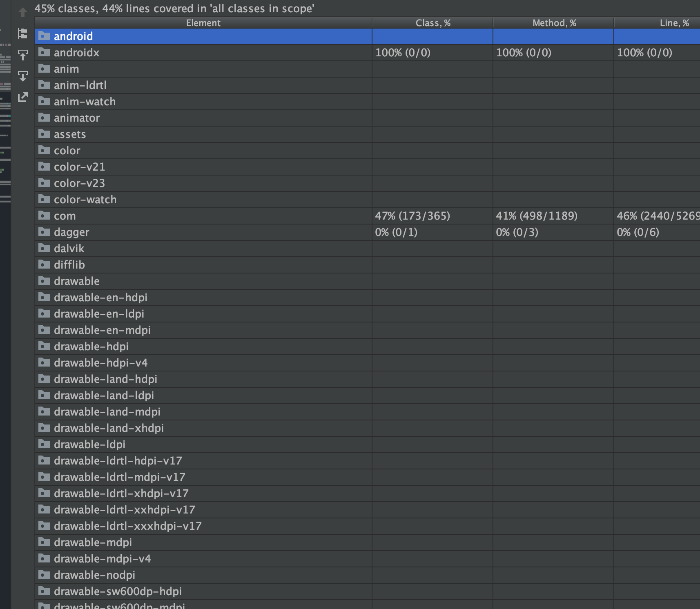
Task: Sort by Class, % column header
Action: 433,23
